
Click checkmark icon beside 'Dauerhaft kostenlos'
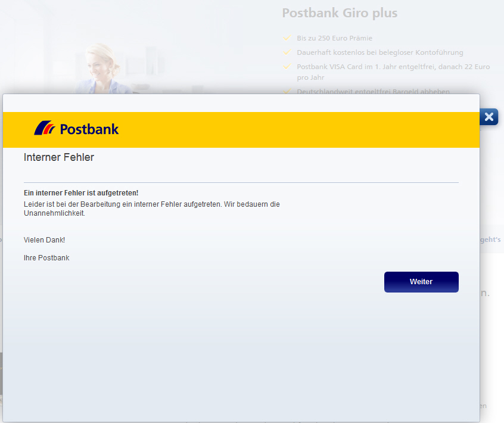tap(287, 52)
